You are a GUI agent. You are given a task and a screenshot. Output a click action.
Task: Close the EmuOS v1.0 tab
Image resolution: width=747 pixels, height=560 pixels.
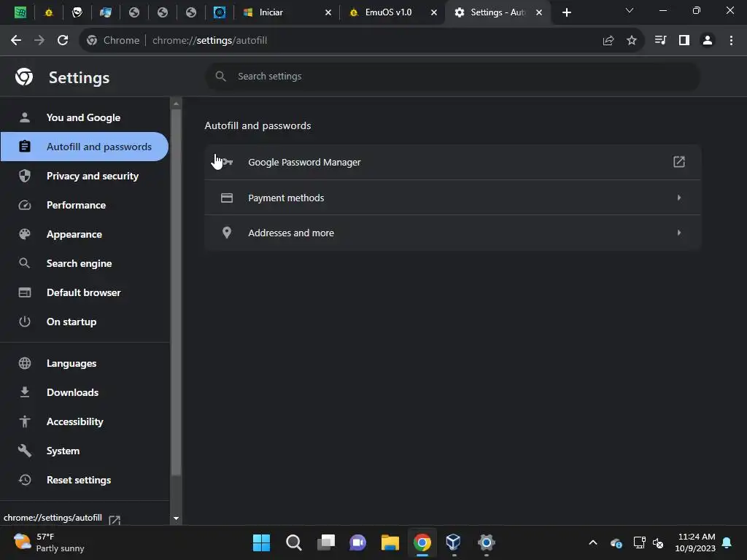click(434, 12)
